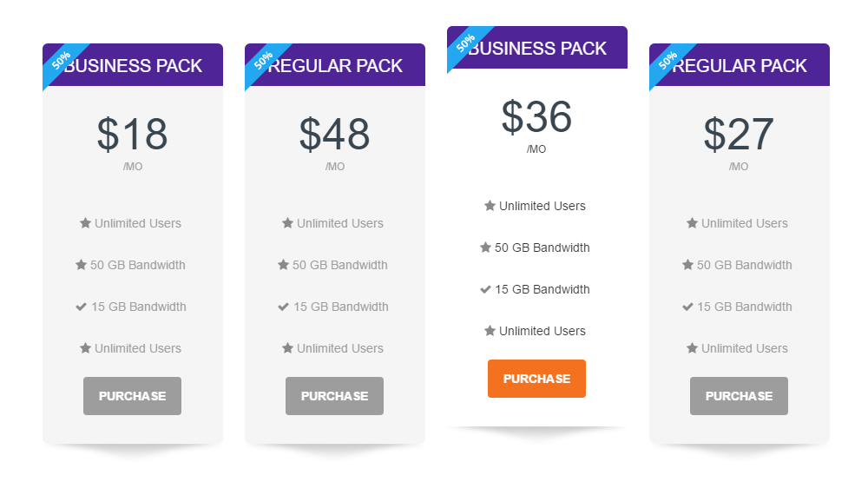Click checkmark beside 15 GB Bandwidth in $48 plan
Image resolution: width=868 pixels, height=482 pixels.
click(283, 307)
